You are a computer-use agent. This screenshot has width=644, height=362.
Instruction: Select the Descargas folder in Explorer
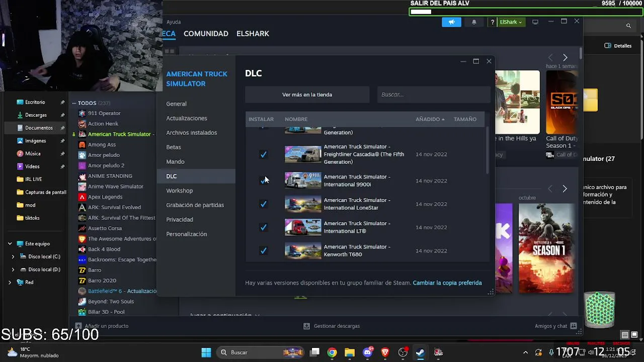pos(36,115)
